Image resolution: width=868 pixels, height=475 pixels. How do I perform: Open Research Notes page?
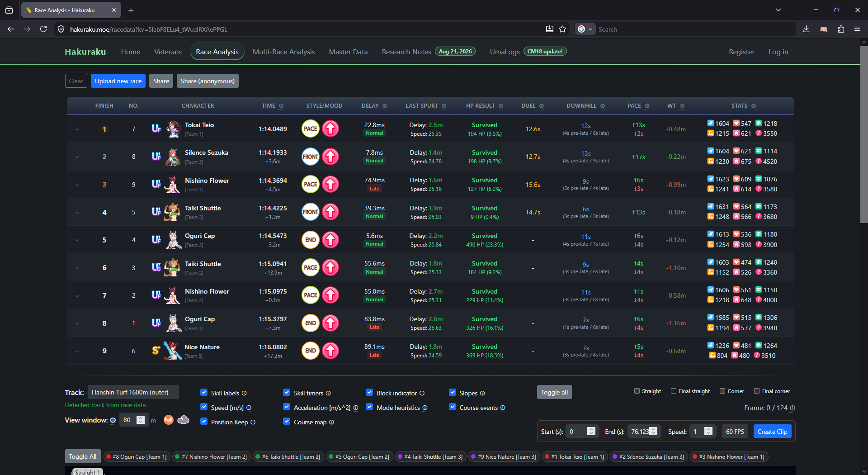click(406, 52)
